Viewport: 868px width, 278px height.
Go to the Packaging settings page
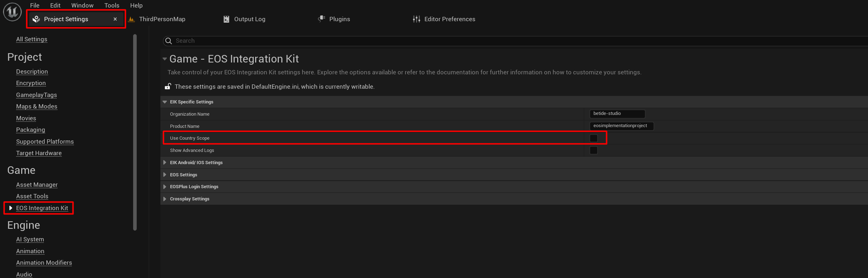point(31,130)
